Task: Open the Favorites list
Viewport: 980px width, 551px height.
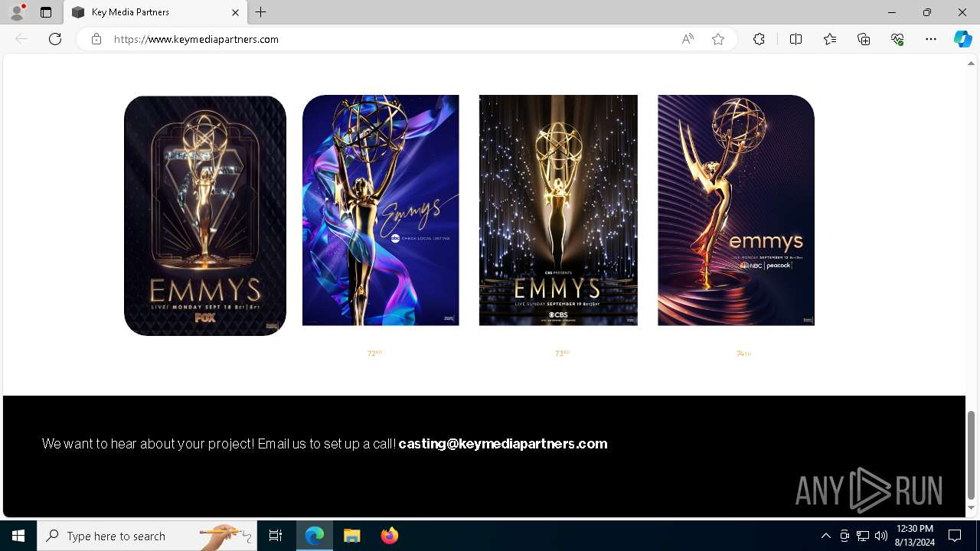Action: click(x=830, y=39)
